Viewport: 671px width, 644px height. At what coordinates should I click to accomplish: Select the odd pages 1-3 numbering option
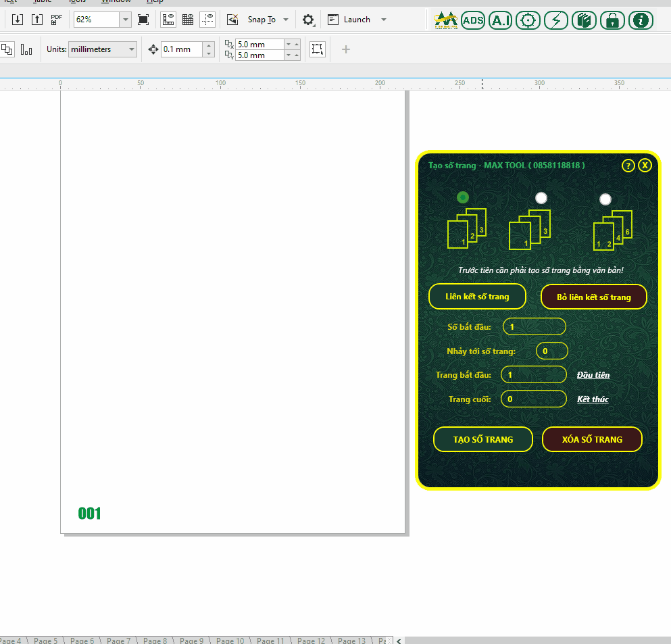[x=541, y=197]
